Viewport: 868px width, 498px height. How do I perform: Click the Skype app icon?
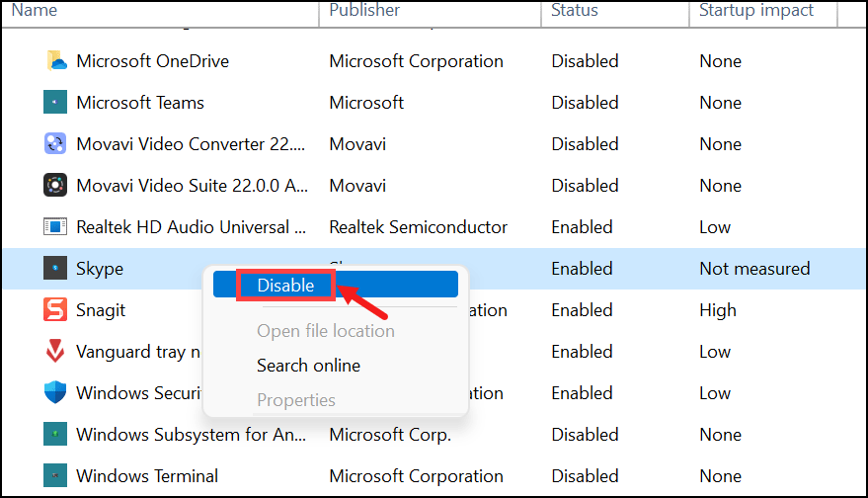55,269
